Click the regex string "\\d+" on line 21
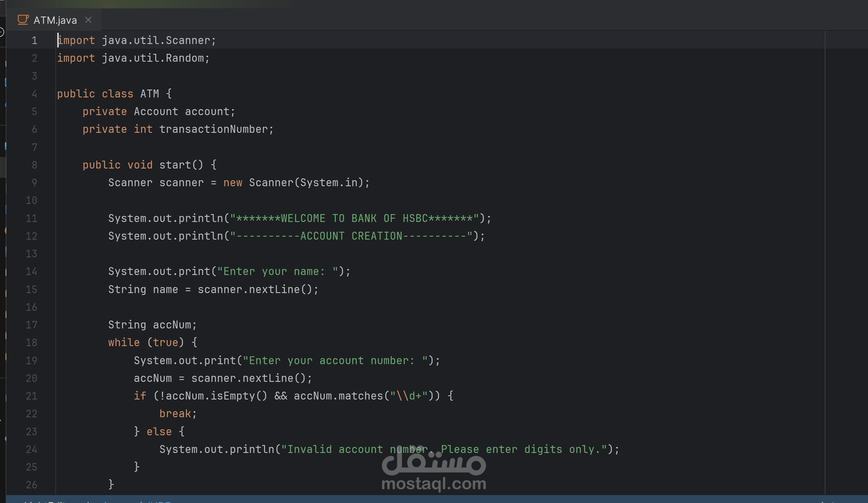 tap(409, 396)
